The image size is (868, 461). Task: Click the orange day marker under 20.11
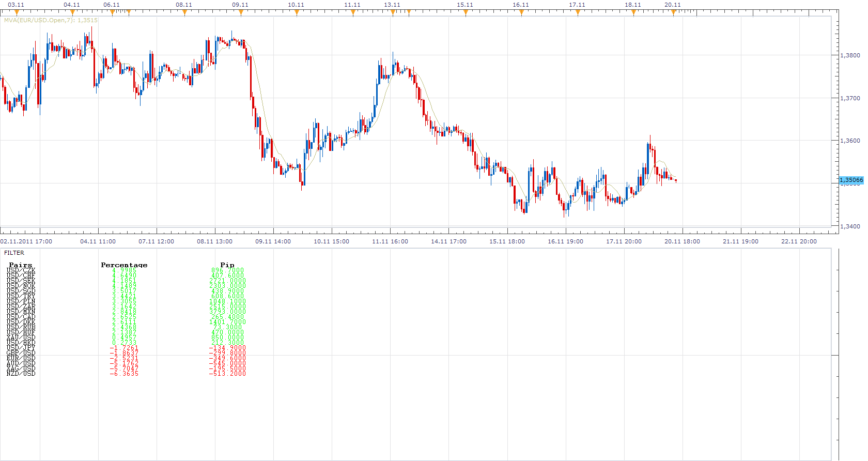pyautogui.click(x=673, y=12)
